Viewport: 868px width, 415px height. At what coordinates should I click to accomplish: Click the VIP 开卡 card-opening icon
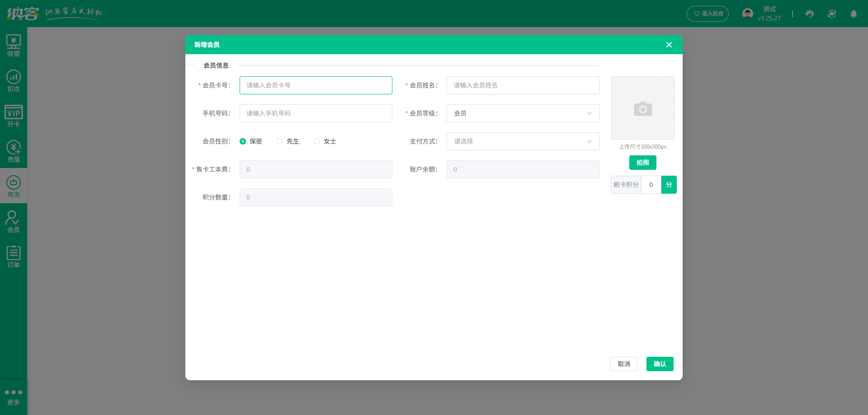coord(14,117)
